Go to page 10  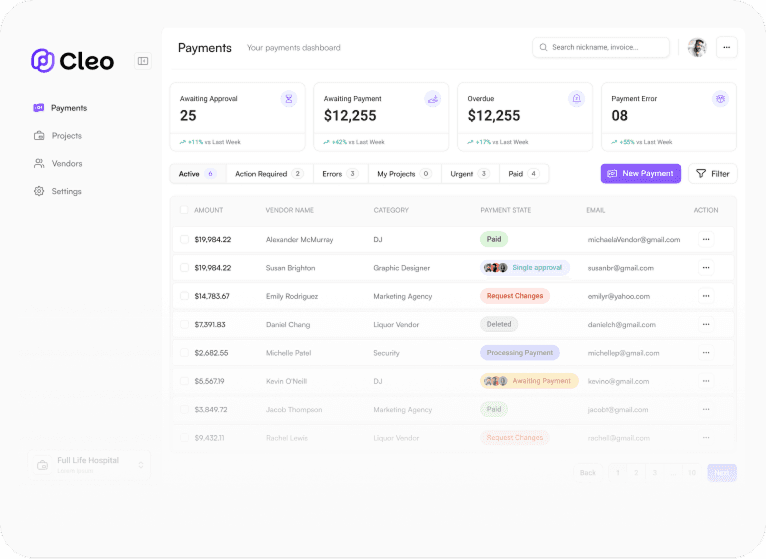692,473
